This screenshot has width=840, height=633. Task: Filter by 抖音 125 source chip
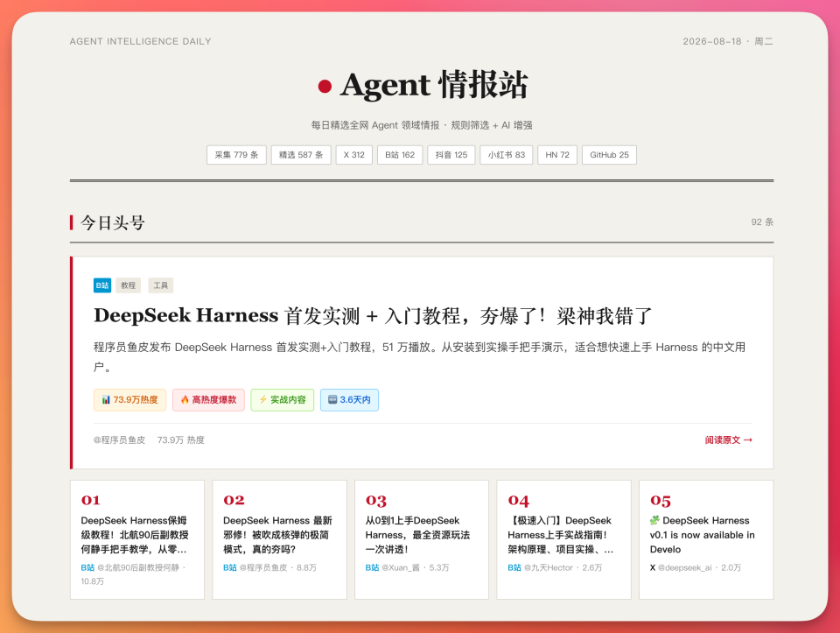click(451, 155)
